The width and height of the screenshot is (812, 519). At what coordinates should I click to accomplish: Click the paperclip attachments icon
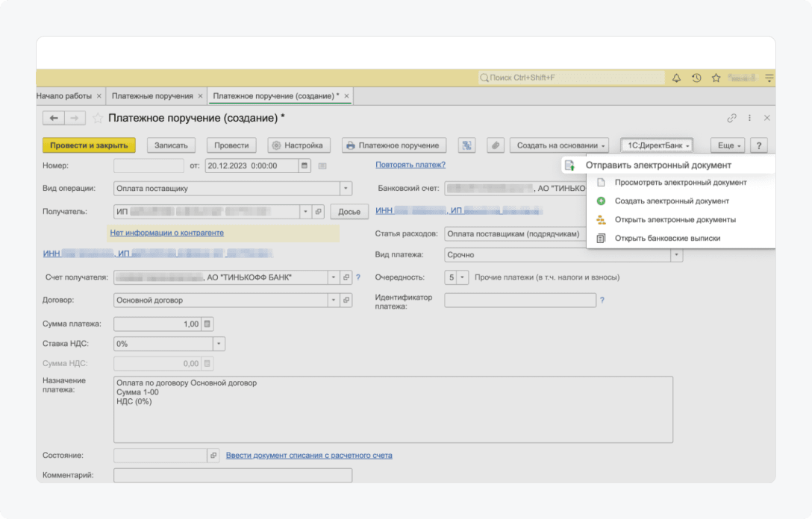coord(496,145)
